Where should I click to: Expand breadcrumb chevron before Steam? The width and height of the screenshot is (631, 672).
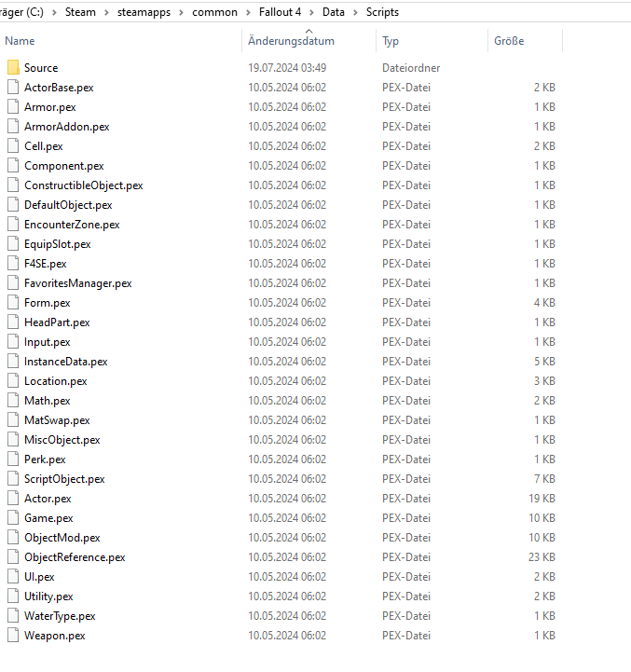[x=54, y=12]
